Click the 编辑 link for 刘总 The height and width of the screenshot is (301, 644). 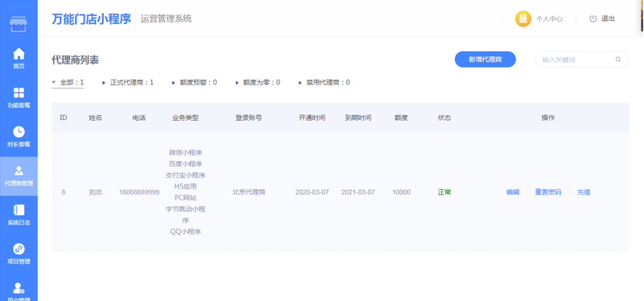(513, 192)
